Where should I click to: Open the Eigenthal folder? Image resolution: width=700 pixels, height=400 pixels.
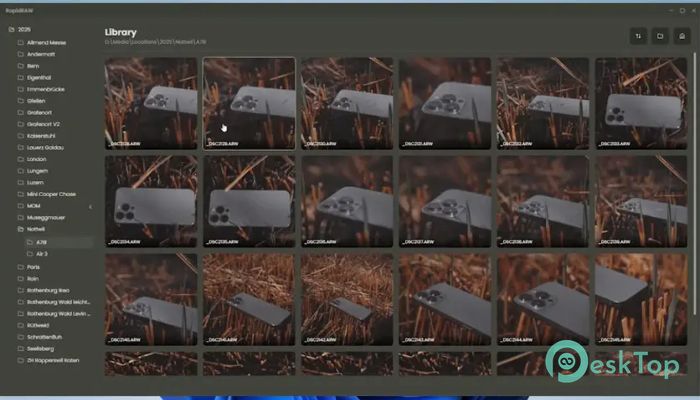pyautogui.click(x=39, y=78)
